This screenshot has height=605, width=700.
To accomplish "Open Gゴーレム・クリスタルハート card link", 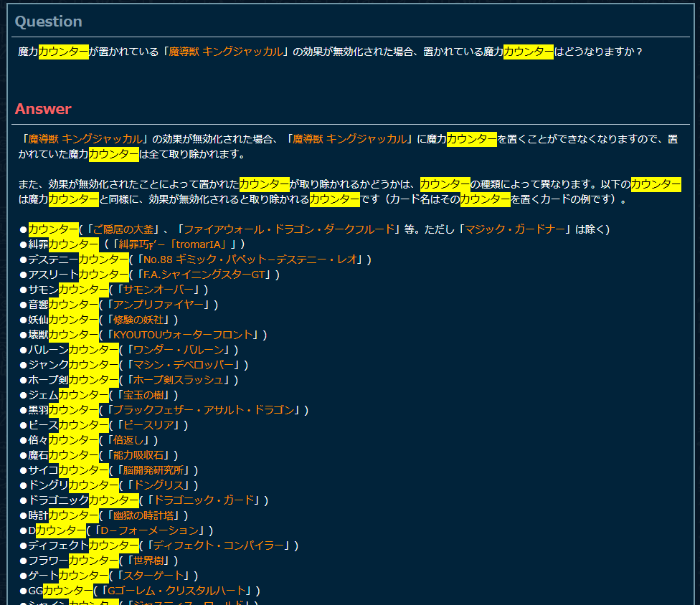I will [x=176, y=591].
